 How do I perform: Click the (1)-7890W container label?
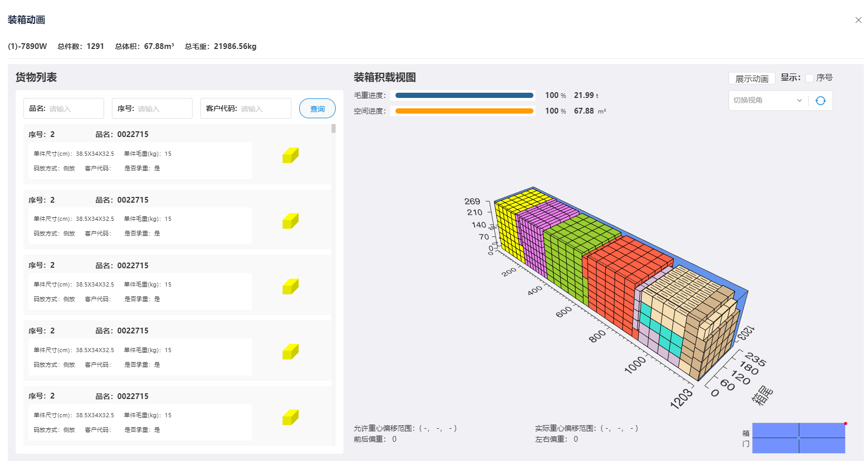[x=28, y=46]
